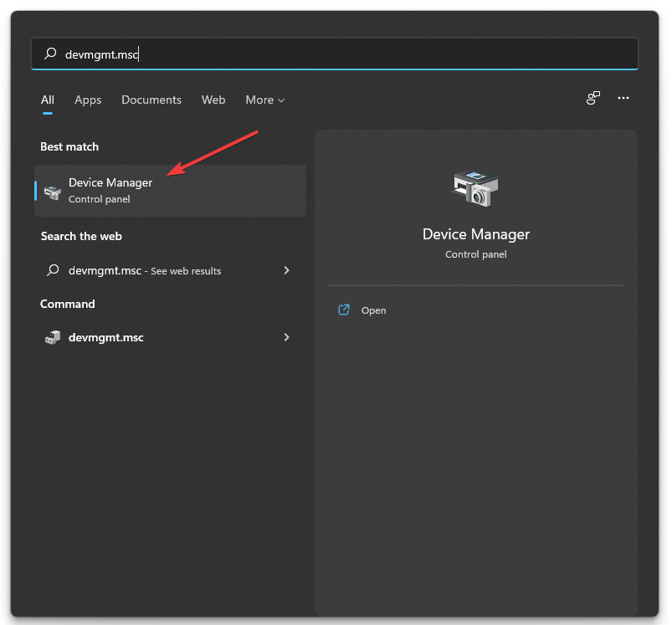Click the external-link icon next to Open
672x625 pixels.
(343, 310)
